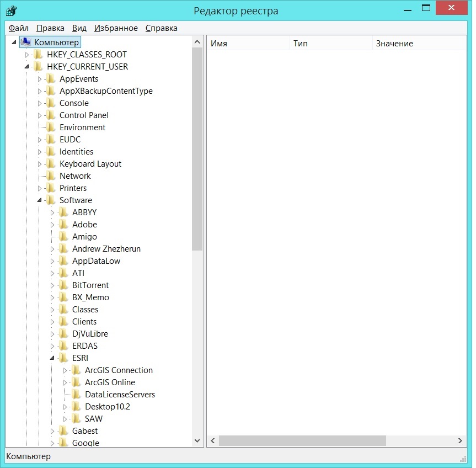Click the Gabest folder icon
Screen dimensions: 476x468
point(64,431)
